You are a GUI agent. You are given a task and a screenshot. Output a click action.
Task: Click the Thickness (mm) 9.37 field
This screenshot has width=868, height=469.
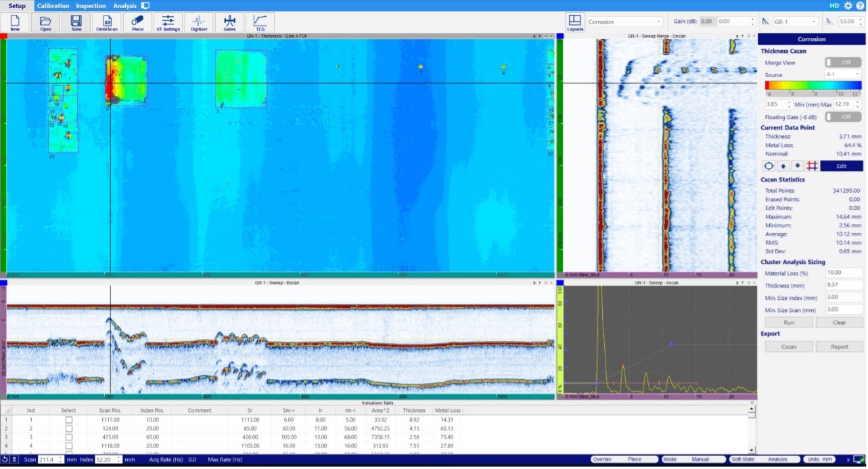click(844, 285)
